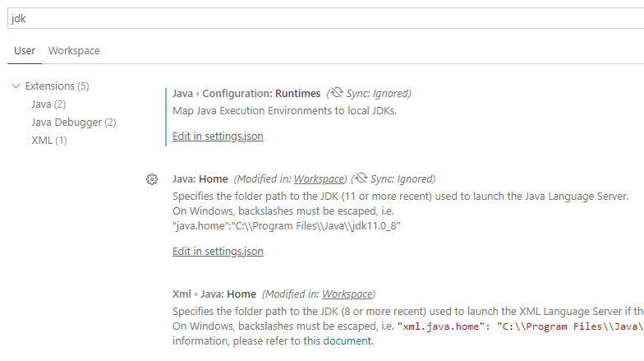Open the 'this document' link
Screen dimensions: 644x361
(x=337, y=340)
